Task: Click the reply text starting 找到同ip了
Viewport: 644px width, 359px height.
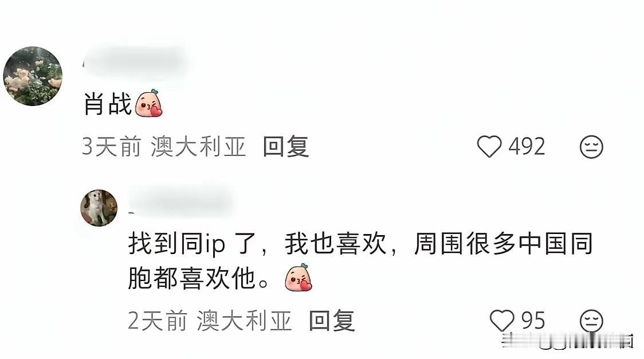Action: (360, 261)
